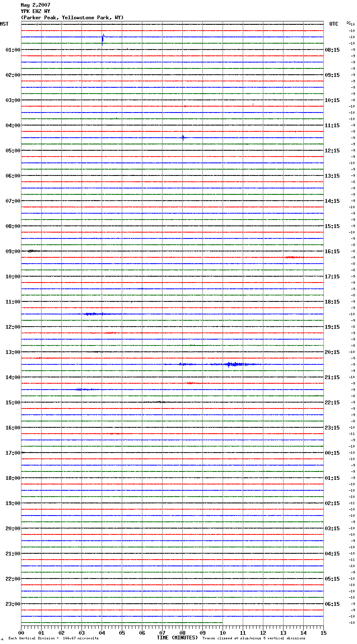Click minute tick label '13' on time axis
357x644 pixels.
[x=283, y=633]
